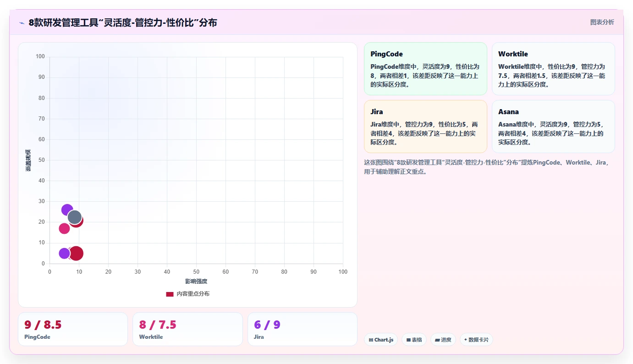Open the PingCode insight card
Viewport: 633px width, 364px height.
tap(425, 69)
